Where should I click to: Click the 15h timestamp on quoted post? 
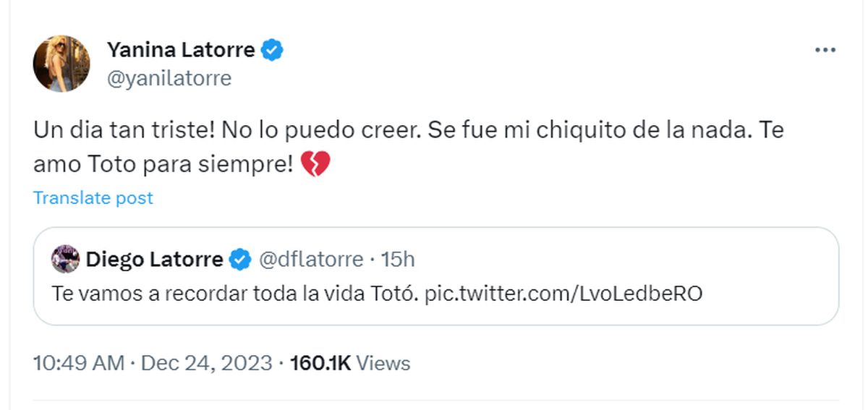pos(398,259)
